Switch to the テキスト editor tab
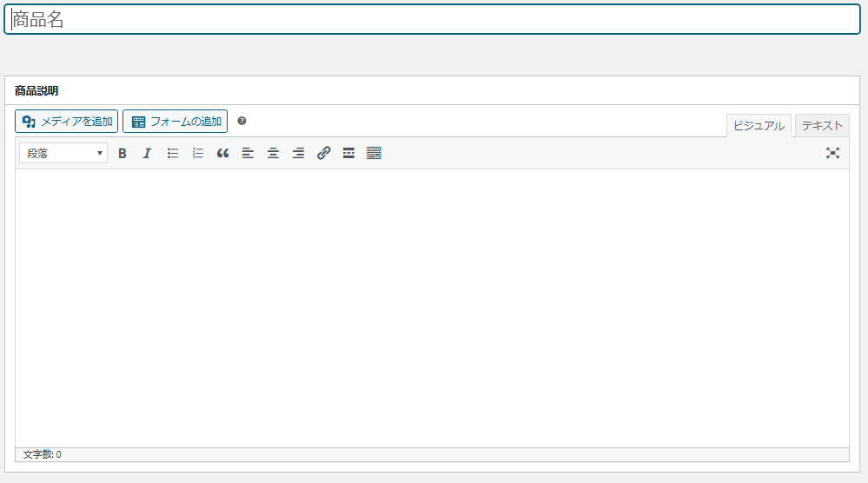This screenshot has width=868, height=483. [822, 126]
